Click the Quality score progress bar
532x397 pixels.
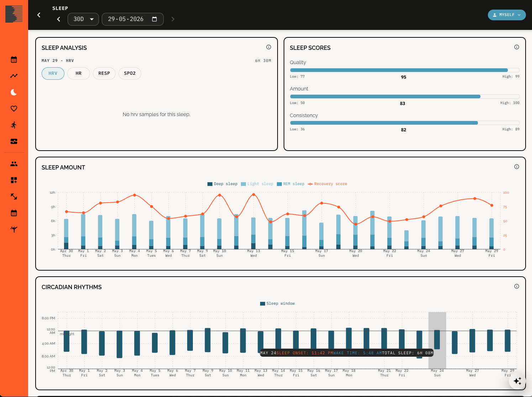(x=405, y=70)
